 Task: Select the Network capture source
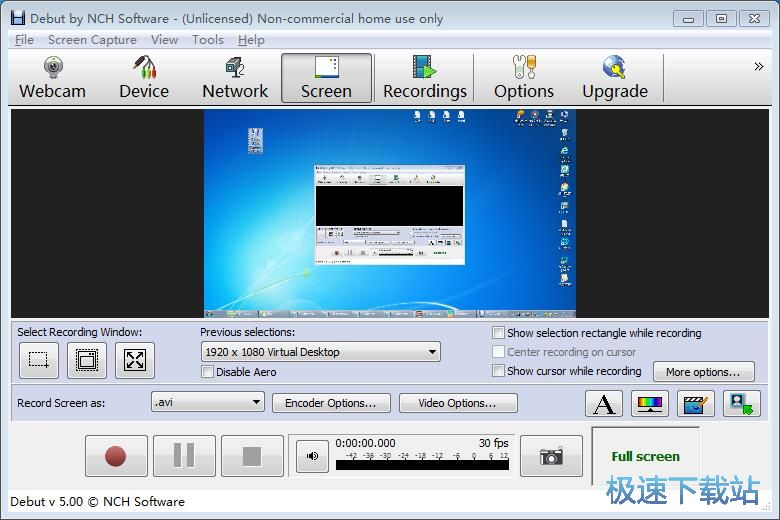[235, 78]
